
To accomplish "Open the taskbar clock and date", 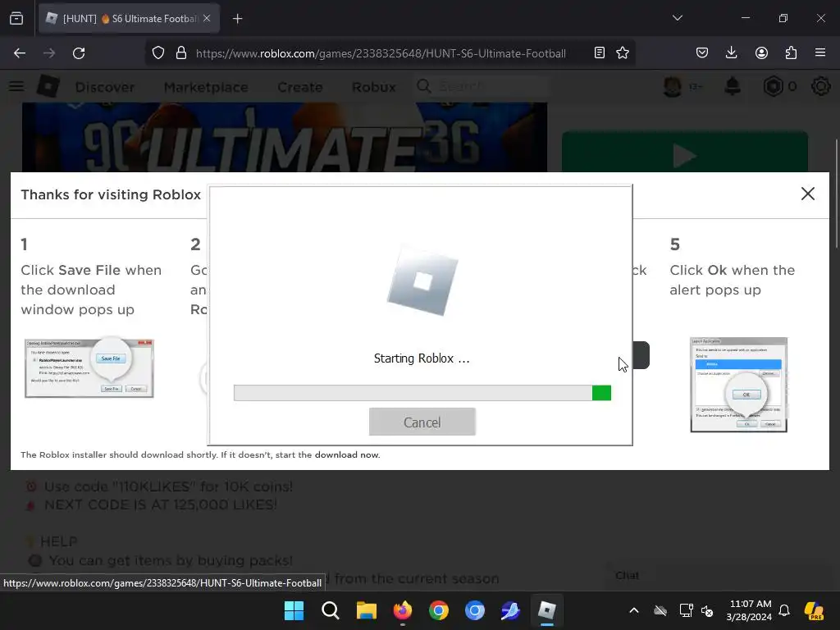I will click(x=750, y=610).
